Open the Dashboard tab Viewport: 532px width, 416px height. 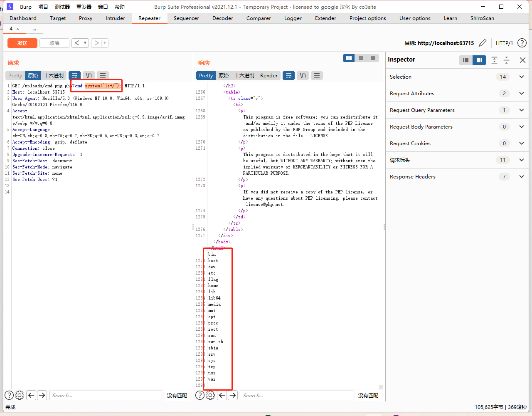[x=23, y=18]
